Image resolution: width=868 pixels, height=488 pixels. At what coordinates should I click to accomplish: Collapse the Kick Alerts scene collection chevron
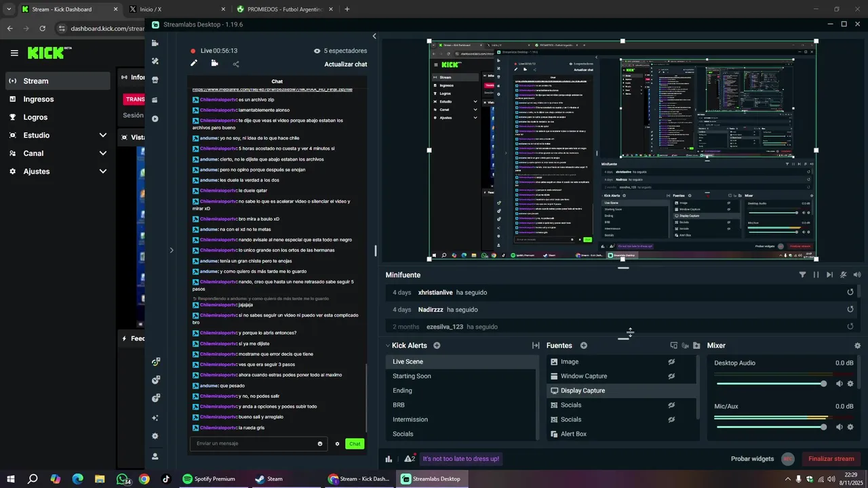388,346
